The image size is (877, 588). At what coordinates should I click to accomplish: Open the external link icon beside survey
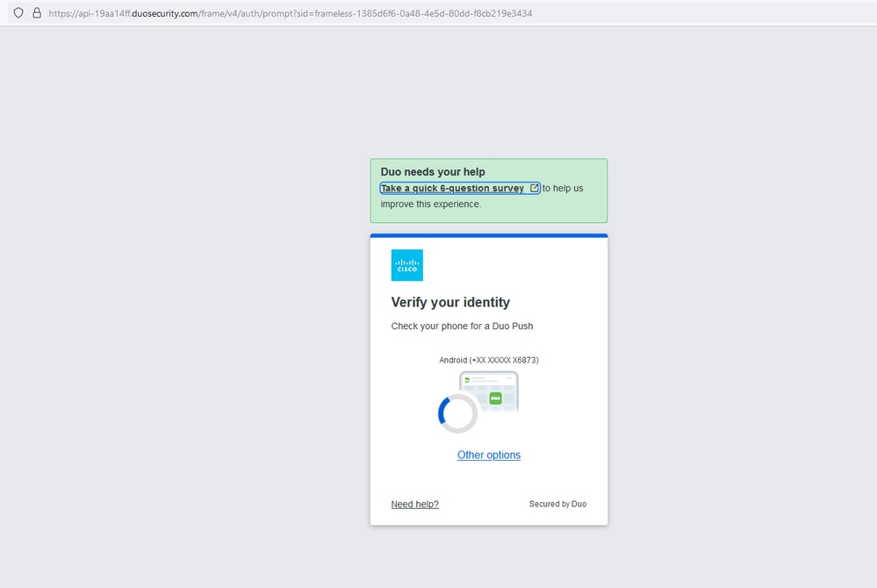coord(534,188)
